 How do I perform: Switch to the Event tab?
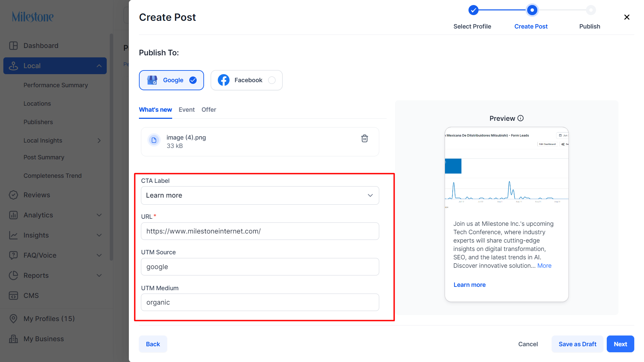point(187,110)
